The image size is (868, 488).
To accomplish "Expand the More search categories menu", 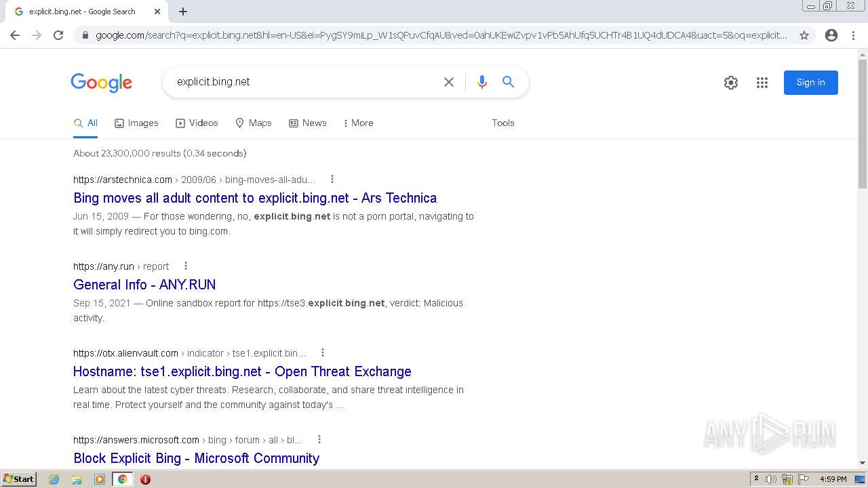I will 358,123.
